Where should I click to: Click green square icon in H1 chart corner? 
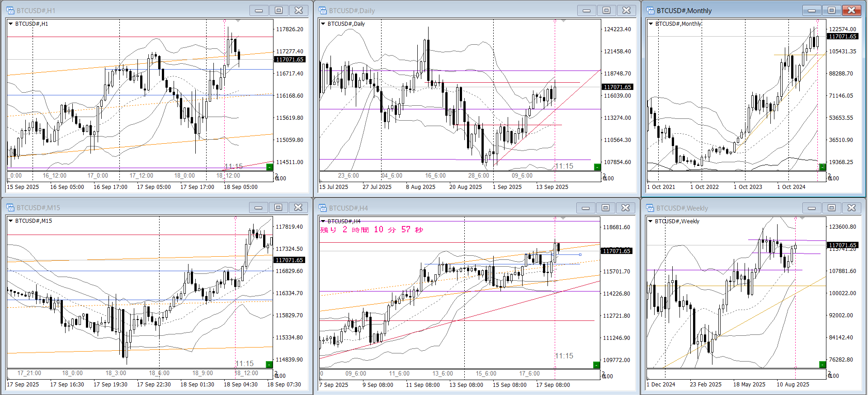(269, 167)
